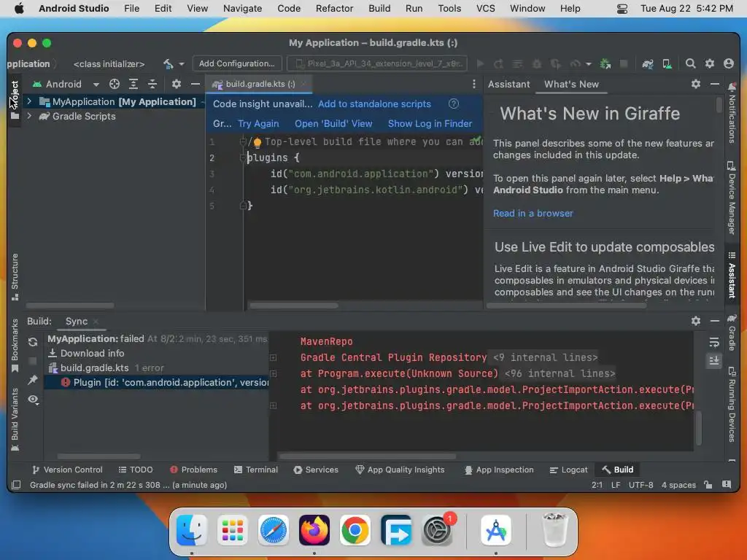This screenshot has height=560, width=747.
Task: Switch to the Assistant tab
Action: pos(508,85)
